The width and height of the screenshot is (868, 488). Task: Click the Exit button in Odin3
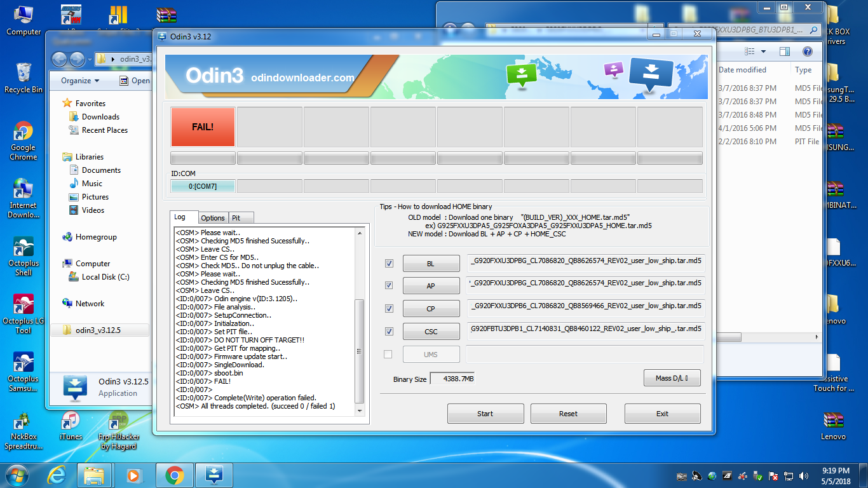pyautogui.click(x=663, y=414)
